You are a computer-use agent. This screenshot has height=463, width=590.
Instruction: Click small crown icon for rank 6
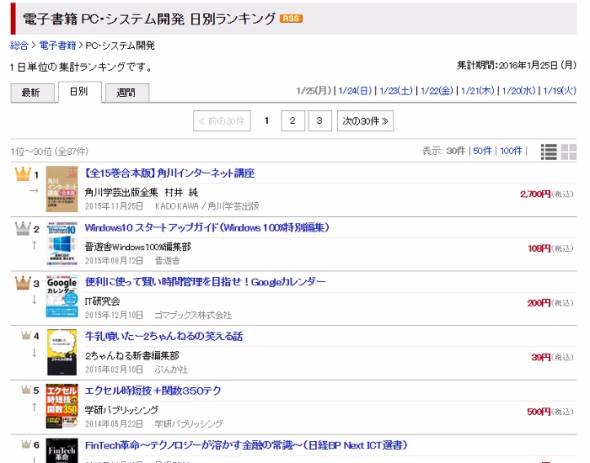click(26, 444)
